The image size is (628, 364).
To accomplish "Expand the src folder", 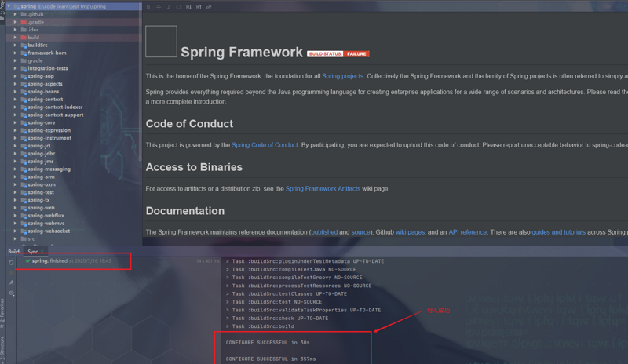I will click(x=16, y=239).
